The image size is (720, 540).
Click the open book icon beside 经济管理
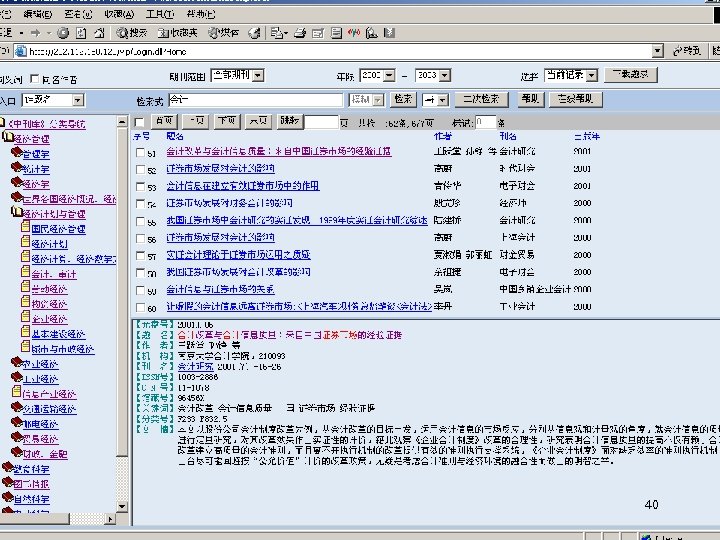coord(8,137)
